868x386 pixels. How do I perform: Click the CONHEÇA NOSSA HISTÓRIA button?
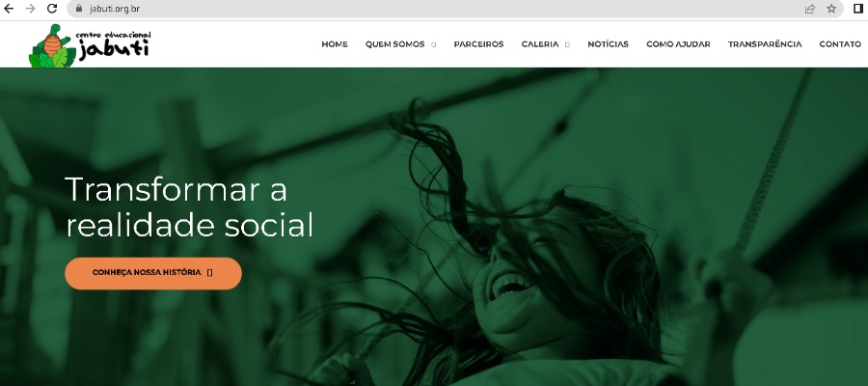pyautogui.click(x=153, y=273)
